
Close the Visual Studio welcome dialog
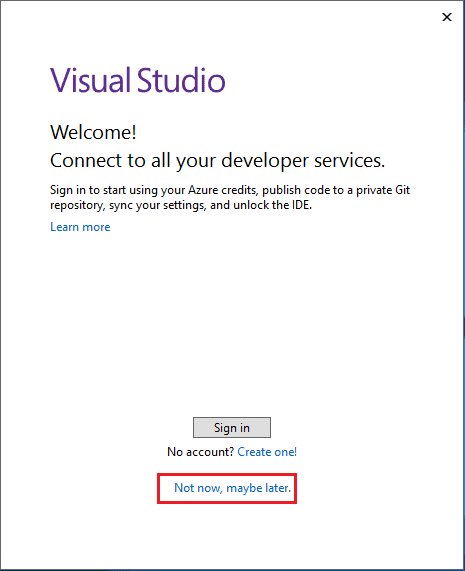(x=446, y=17)
